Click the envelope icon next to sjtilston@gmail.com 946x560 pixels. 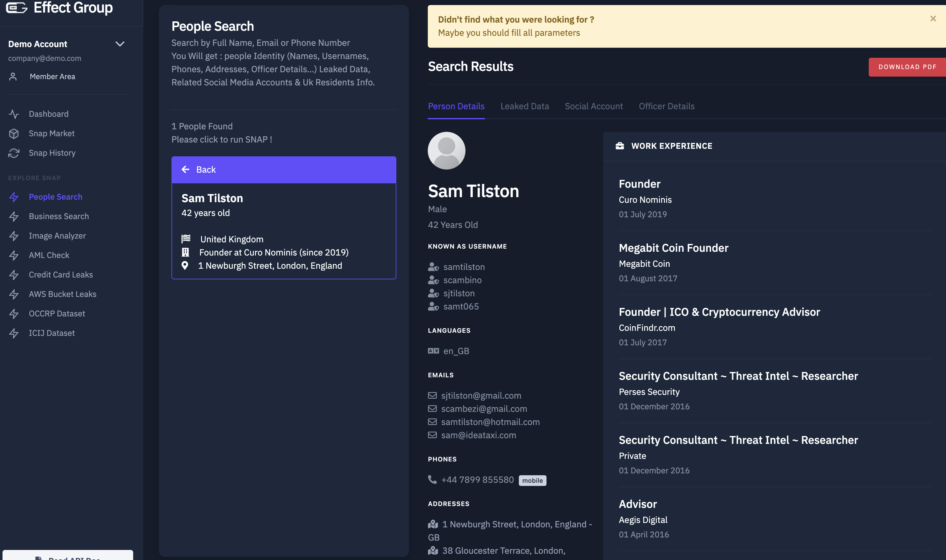(432, 396)
